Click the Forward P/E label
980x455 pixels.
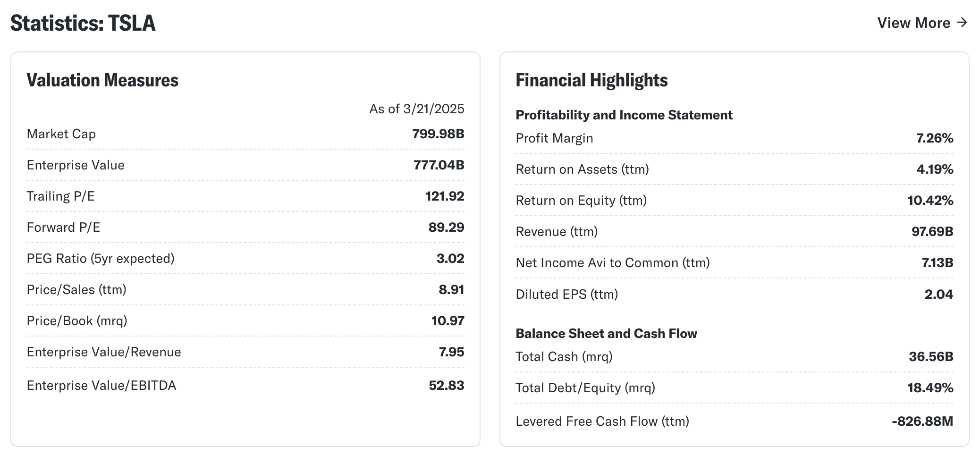click(x=64, y=227)
